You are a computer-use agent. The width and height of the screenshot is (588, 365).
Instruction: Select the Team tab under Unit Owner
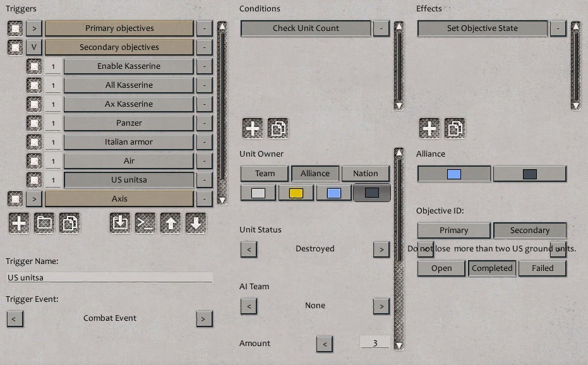[x=264, y=173]
